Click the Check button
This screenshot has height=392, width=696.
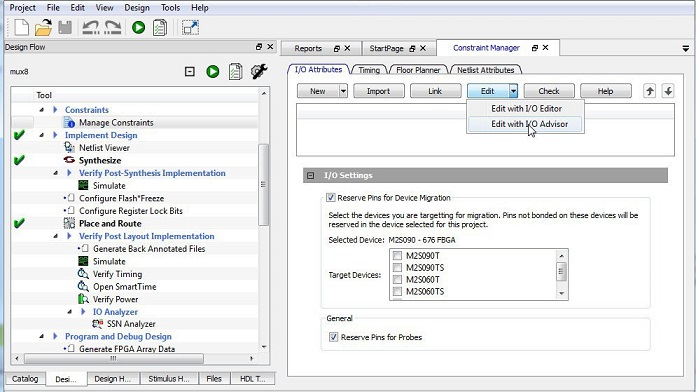[549, 91]
